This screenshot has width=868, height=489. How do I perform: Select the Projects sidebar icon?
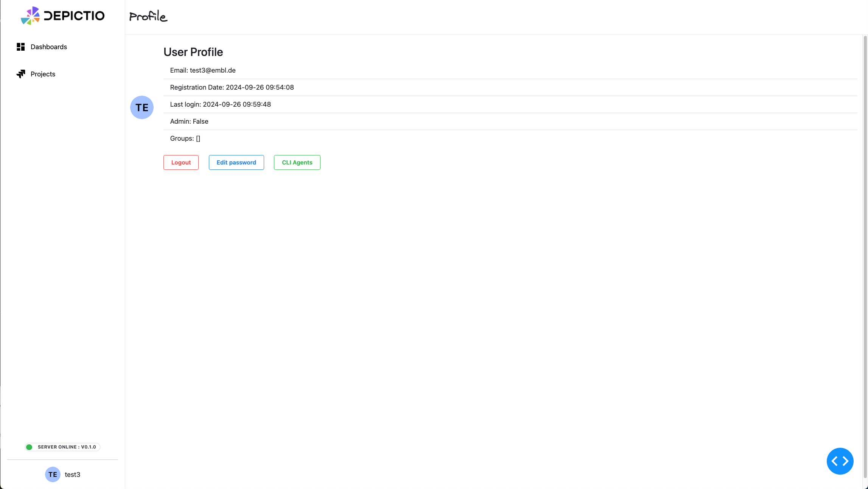pos(21,74)
